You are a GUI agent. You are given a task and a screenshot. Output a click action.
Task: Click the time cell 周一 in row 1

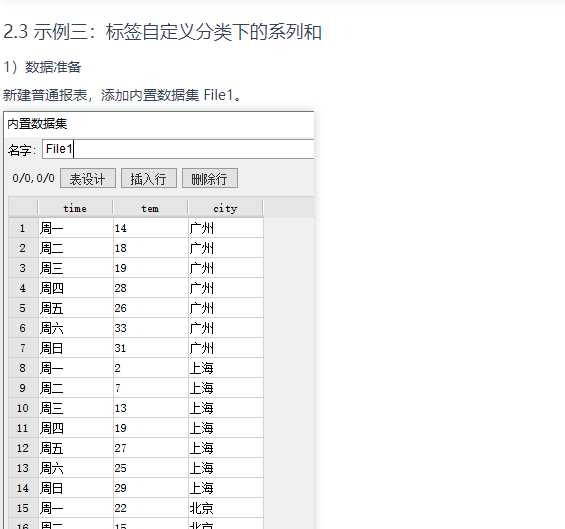tap(75, 228)
